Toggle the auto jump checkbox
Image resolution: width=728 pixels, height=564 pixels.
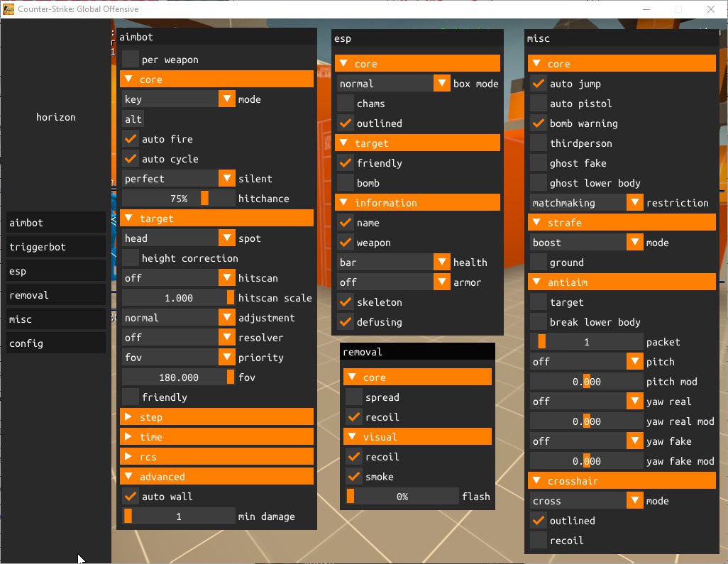click(x=539, y=84)
